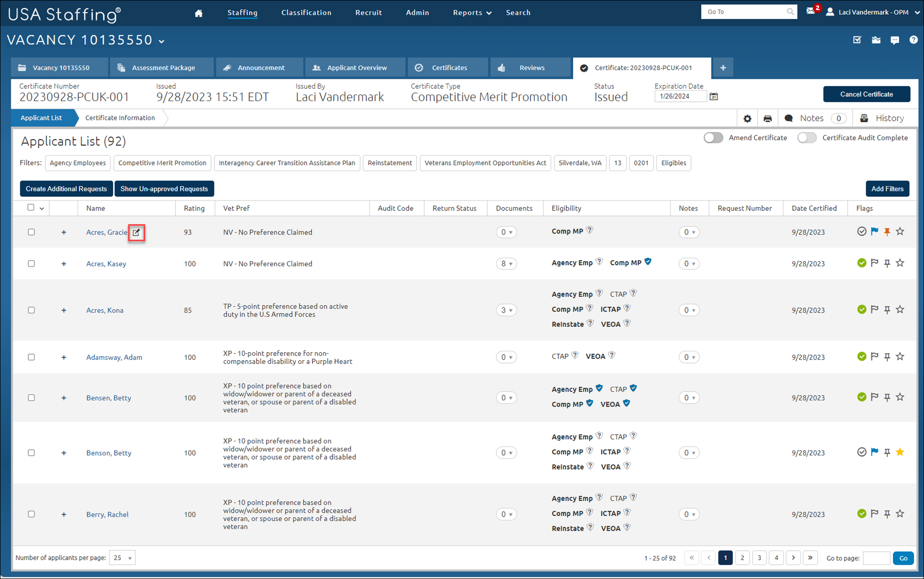Open applicants per page dropdown
This screenshot has width=924, height=579.
point(122,558)
